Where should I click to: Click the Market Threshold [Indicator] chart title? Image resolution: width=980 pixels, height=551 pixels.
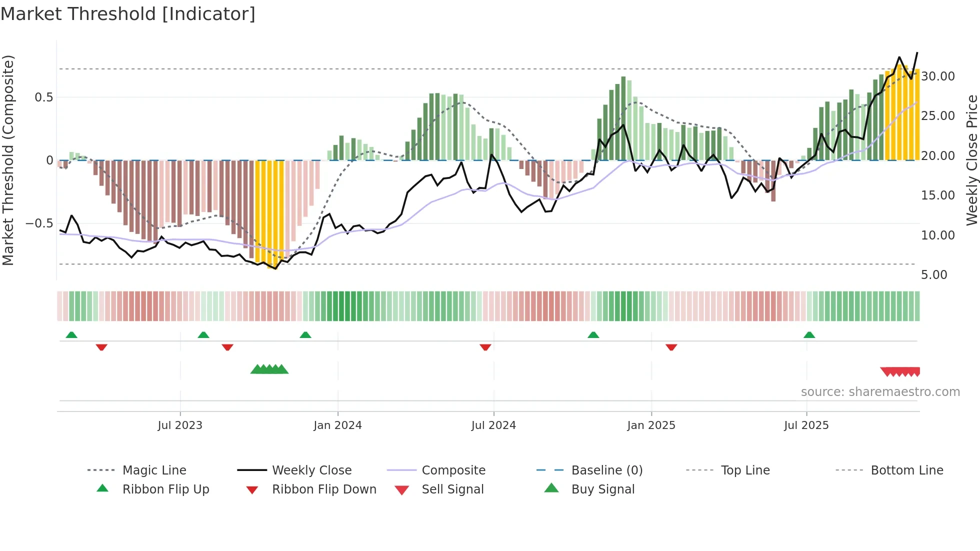[128, 14]
